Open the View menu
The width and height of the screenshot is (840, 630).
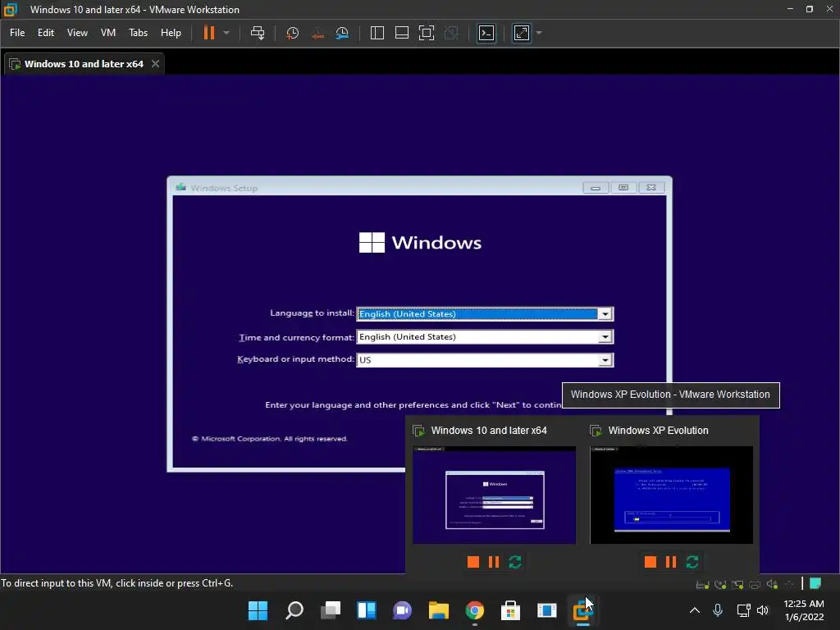coord(77,33)
